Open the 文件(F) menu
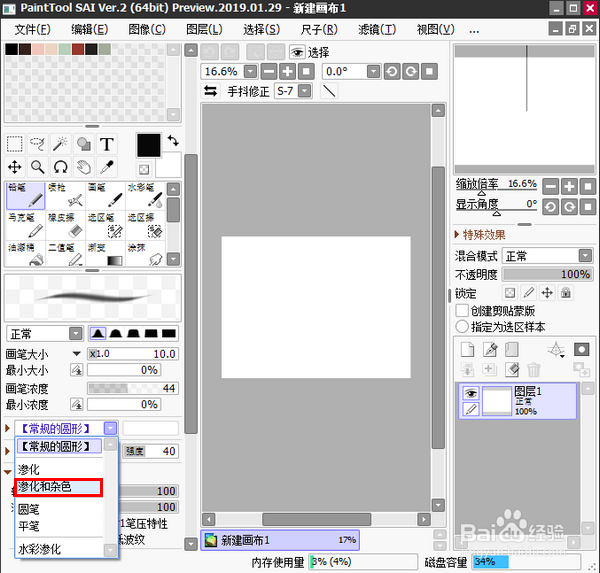600x573 pixels. click(33, 29)
